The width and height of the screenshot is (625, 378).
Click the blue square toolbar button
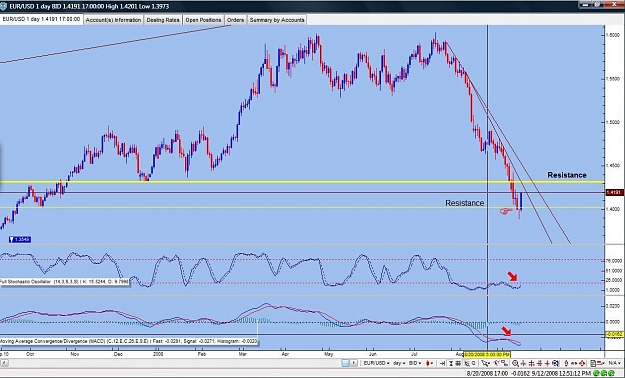pos(346,363)
